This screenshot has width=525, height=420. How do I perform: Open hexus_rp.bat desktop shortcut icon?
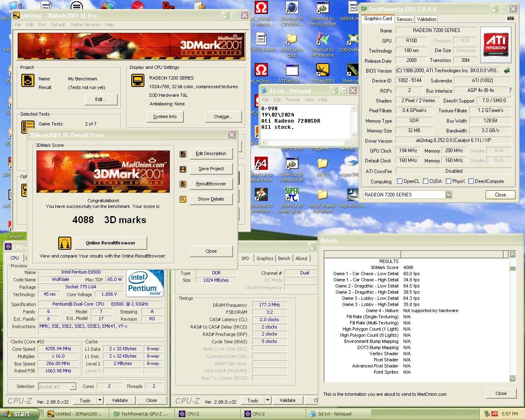(x=322, y=8)
